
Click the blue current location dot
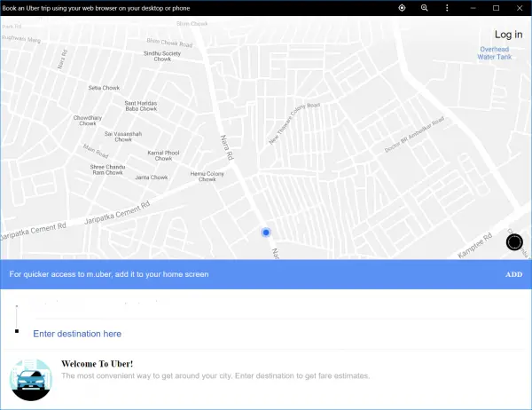[266, 233]
